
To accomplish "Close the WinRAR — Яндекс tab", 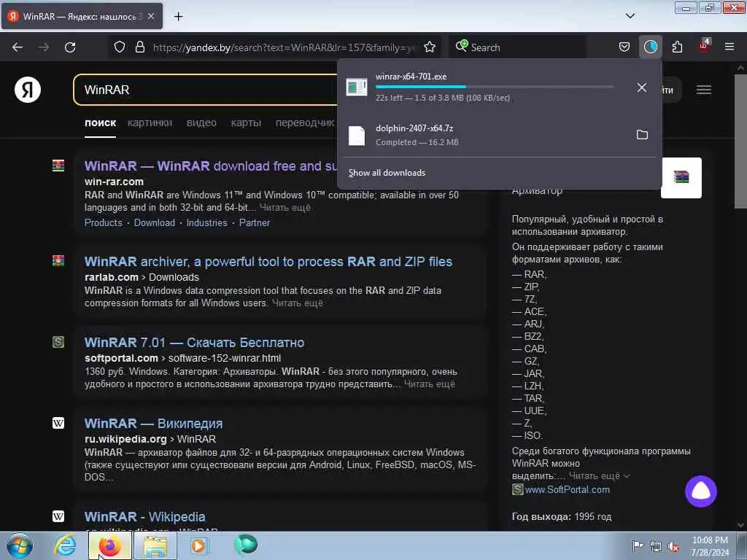I will (x=151, y=16).
